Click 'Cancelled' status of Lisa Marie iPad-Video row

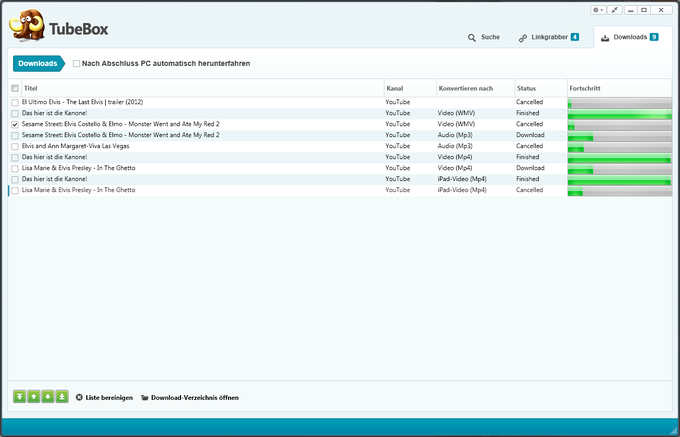530,190
